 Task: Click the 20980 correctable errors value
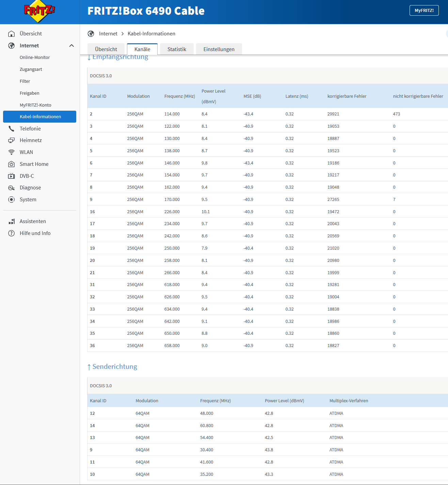click(333, 261)
